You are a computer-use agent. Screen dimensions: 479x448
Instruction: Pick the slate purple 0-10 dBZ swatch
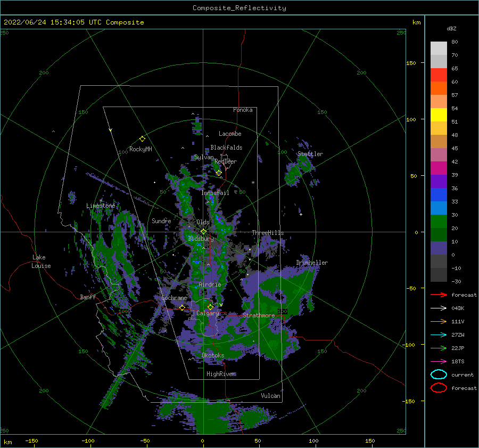(439, 248)
